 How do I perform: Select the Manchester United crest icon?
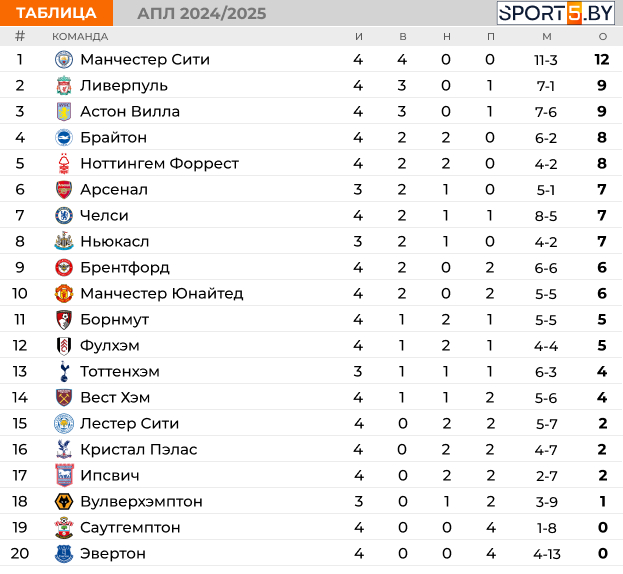click(64, 294)
